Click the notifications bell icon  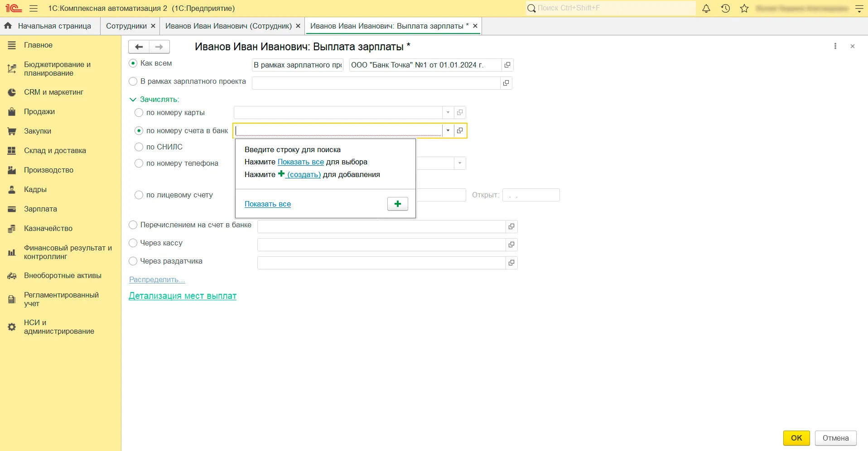tap(706, 8)
